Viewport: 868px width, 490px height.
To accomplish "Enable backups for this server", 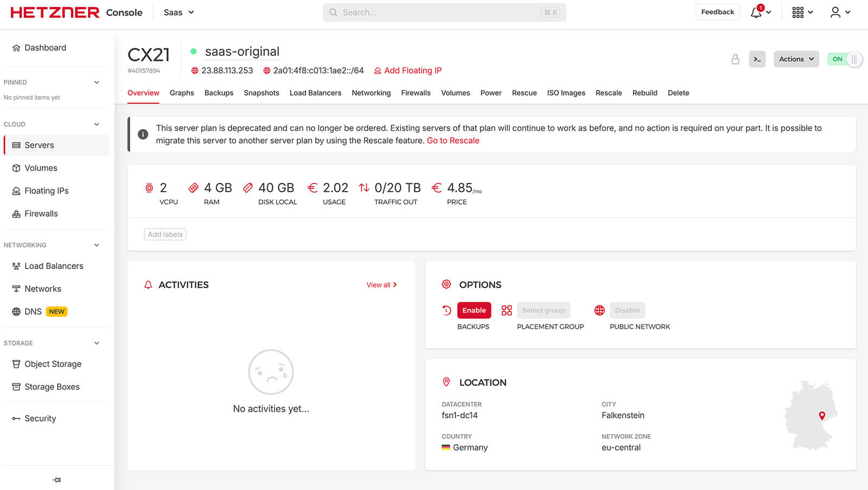I will [x=474, y=310].
